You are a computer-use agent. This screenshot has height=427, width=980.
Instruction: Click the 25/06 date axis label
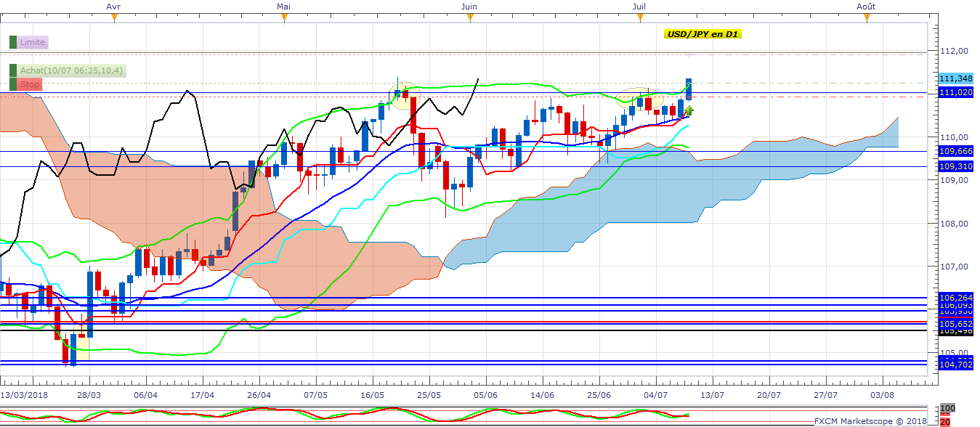599,394
